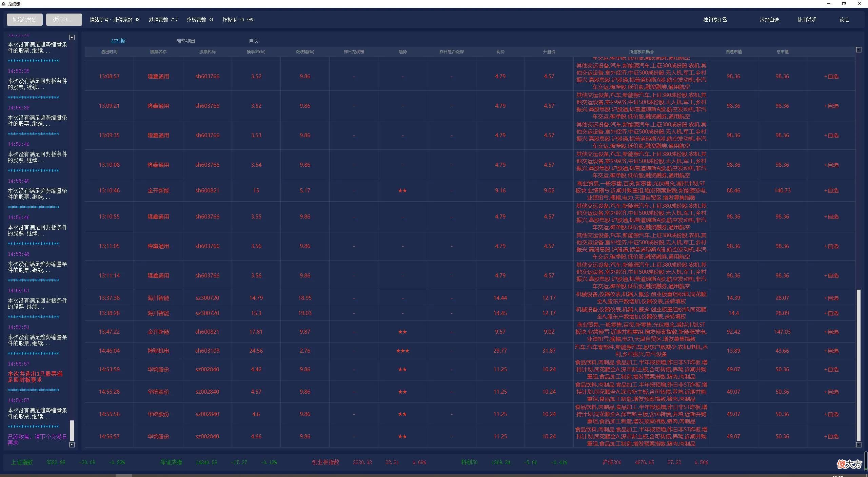Click the 换手率(%) column header
This screenshot has height=477, width=868.
(256, 51)
